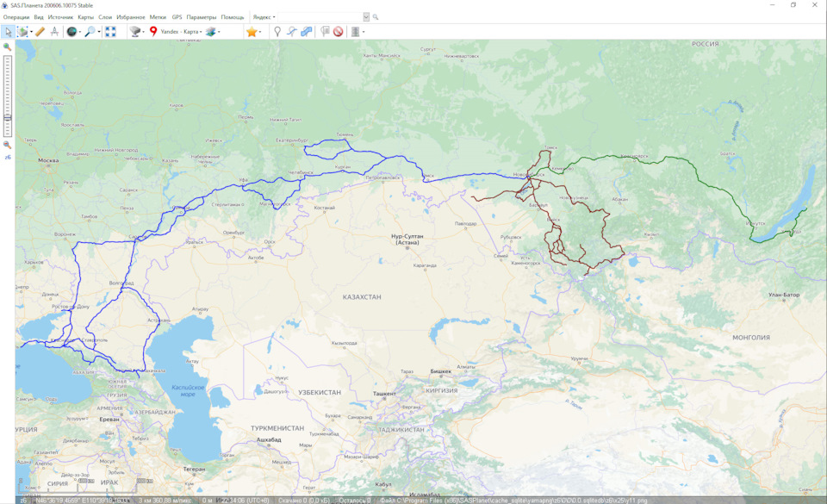Click the search magnifier button

click(376, 17)
